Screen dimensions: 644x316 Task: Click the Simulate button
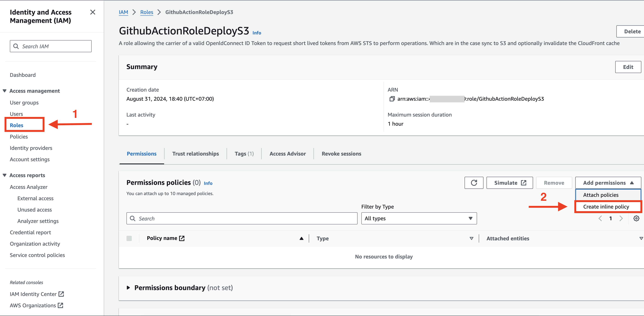(x=510, y=183)
